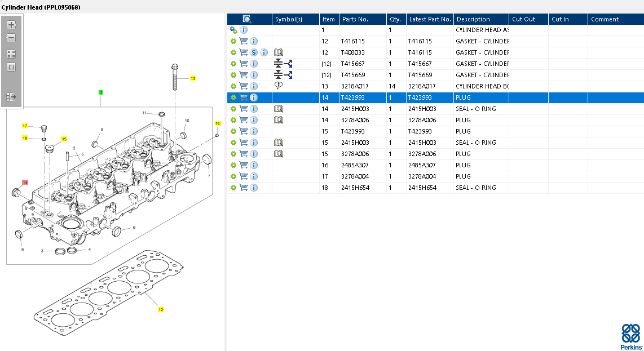
Task: Click the single-square view button in diagram toolbar
Action: pyautogui.click(x=11, y=67)
